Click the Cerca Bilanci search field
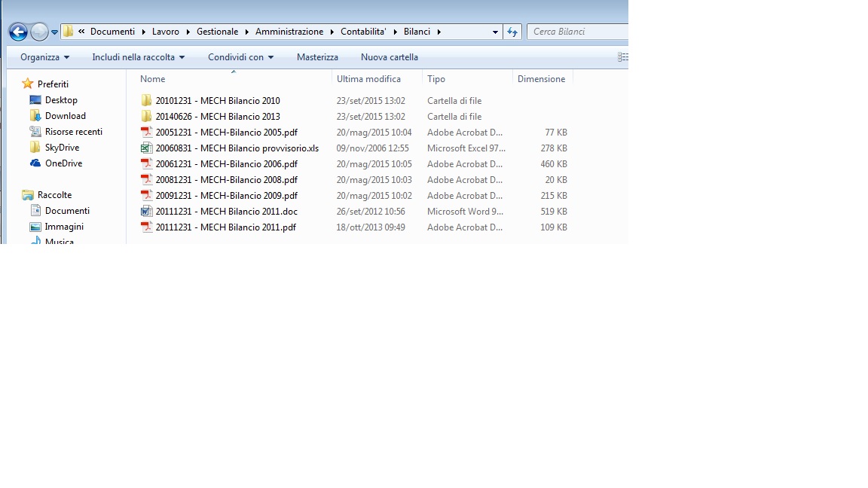Image resolution: width=868 pixels, height=488 pixels. [x=576, y=32]
